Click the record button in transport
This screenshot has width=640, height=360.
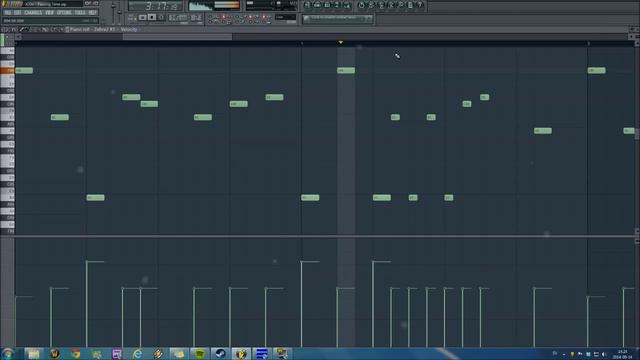(x=162, y=18)
